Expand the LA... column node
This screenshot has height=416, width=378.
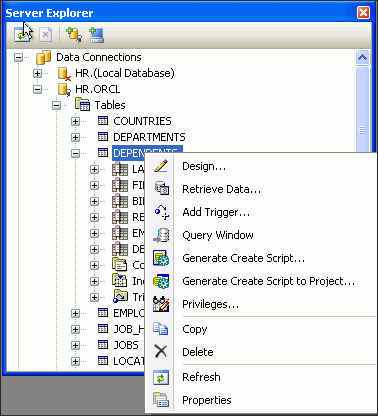coord(94,169)
